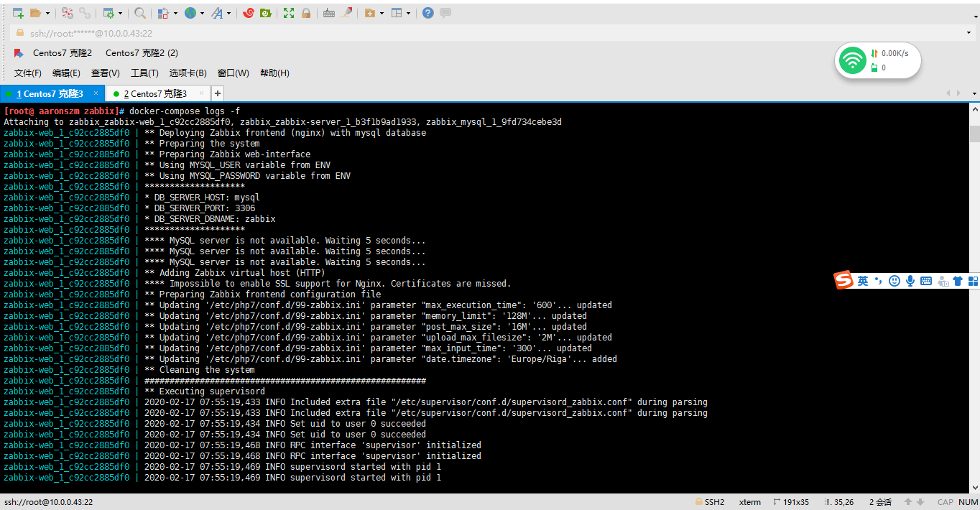980x510 pixels.
Task: Click the open session folder icon
Action: point(35,13)
